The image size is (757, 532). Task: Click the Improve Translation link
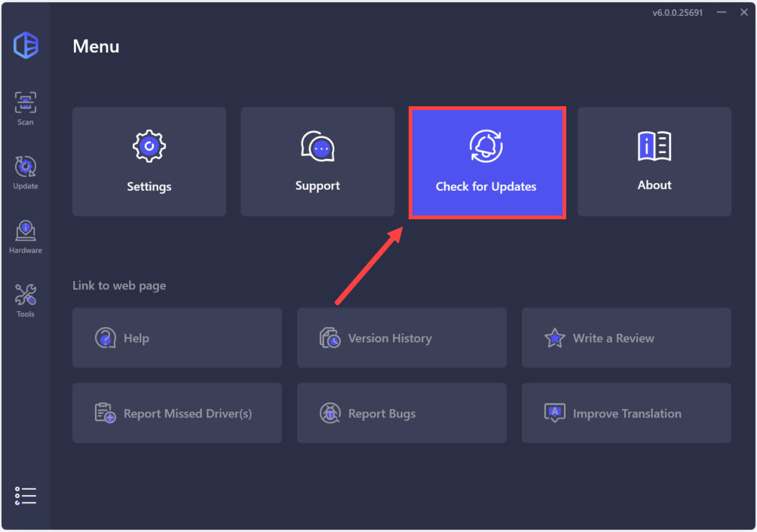tap(626, 413)
